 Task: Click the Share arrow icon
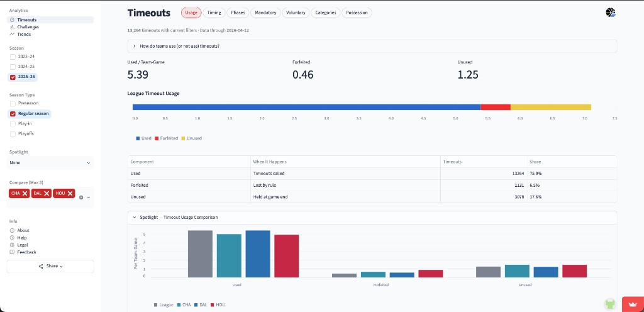[41, 266]
